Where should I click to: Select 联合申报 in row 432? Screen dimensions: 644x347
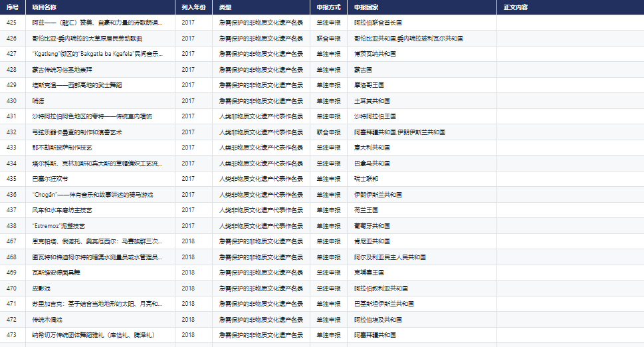pos(328,132)
